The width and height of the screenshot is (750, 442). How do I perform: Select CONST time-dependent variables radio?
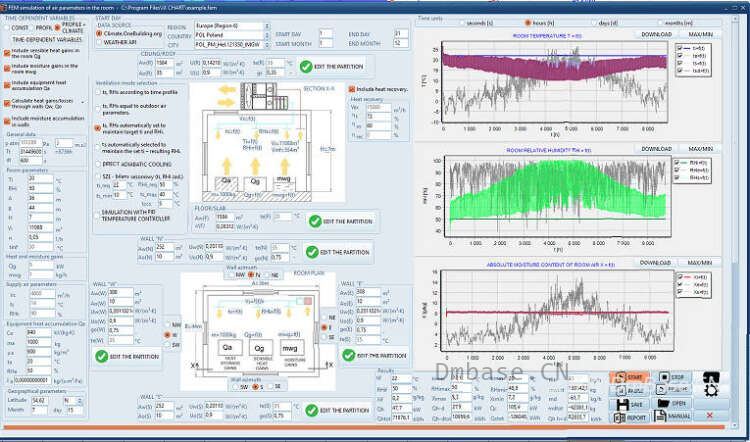(7, 28)
